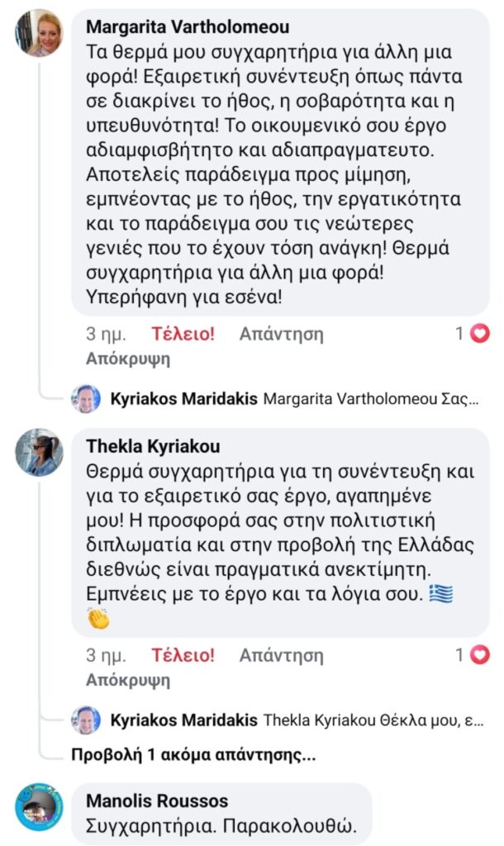Click Kyriakos Maridakis avatar under Margarita's comment
This screenshot has width=504, height=846.
[x=86, y=399]
